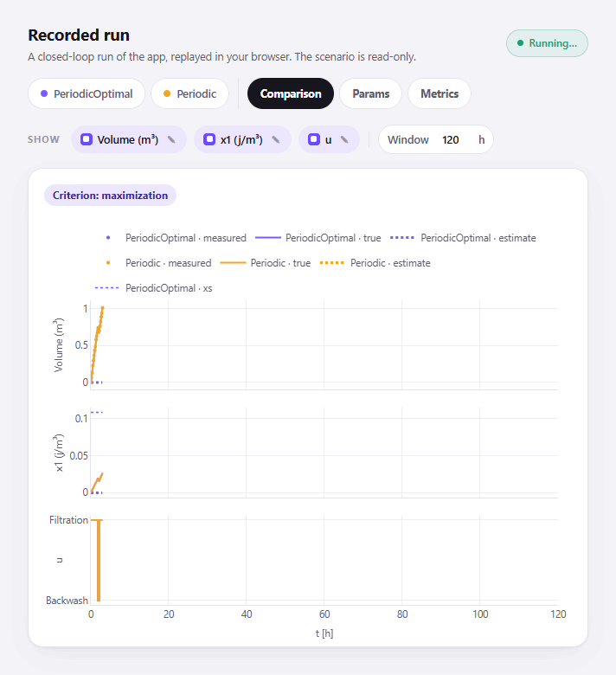Image resolution: width=616 pixels, height=675 pixels.
Task: Toggle legend entry PeriodicOptimal · true
Action: pyautogui.click(x=318, y=238)
